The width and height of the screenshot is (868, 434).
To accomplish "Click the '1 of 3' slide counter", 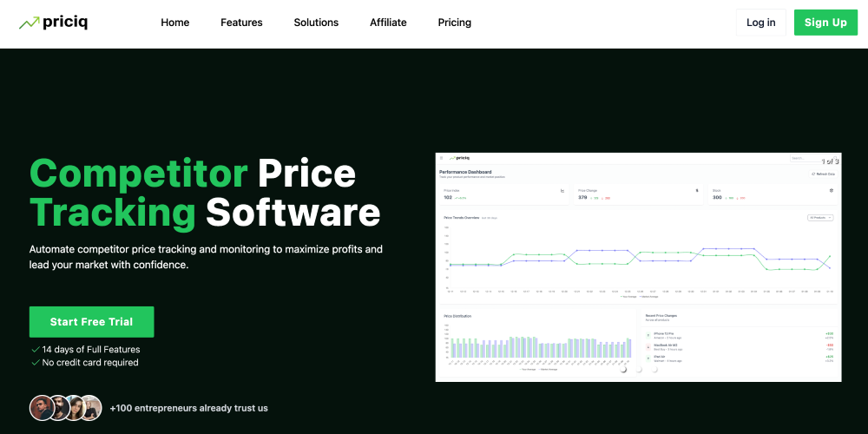I will pyautogui.click(x=830, y=161).
